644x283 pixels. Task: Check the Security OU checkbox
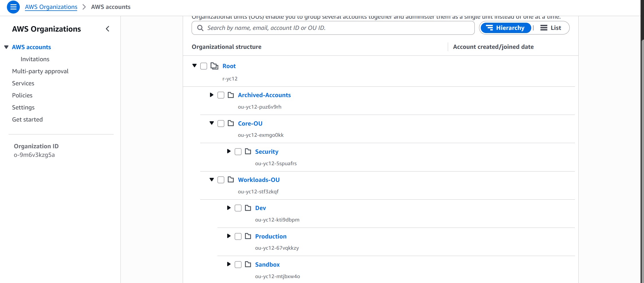point(238,152)
